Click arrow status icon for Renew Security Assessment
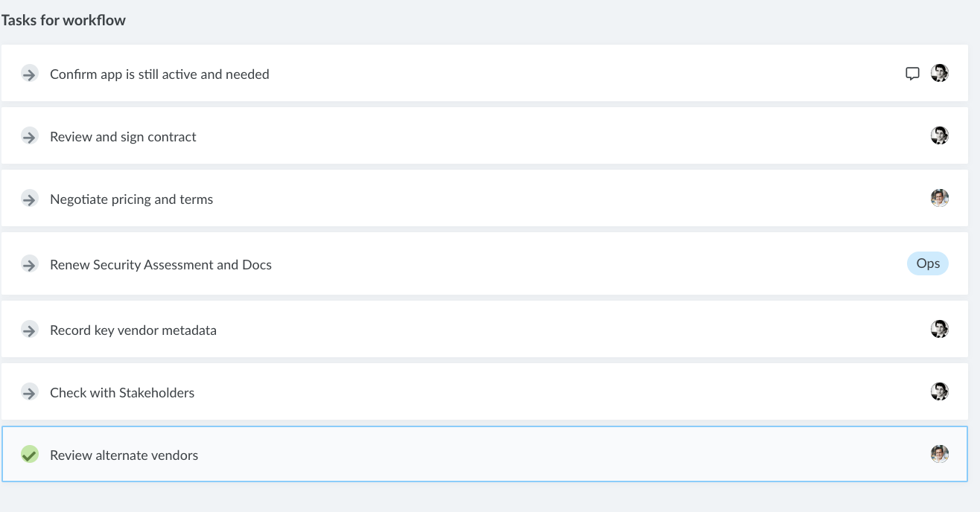The width and height of the screenshot is (980, 512). pyautogui.click(x=29, y=264)
